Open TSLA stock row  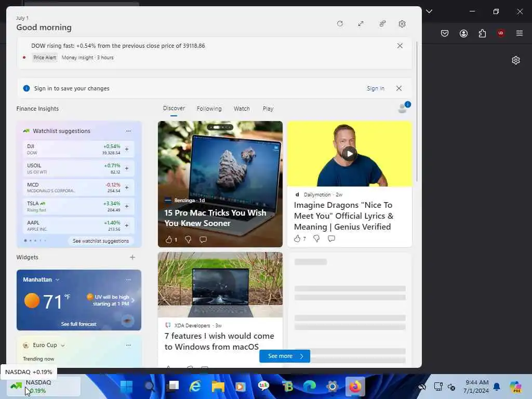pyautogui.click(x=78, y=206)
